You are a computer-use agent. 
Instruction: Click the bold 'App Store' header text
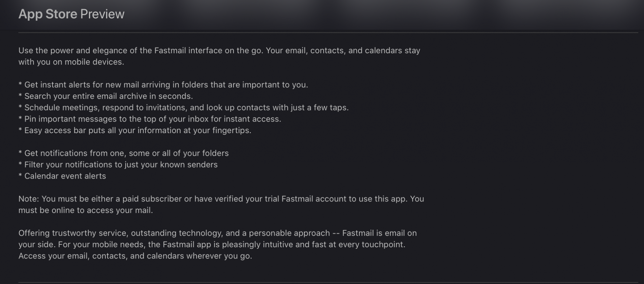pos(48,14)
